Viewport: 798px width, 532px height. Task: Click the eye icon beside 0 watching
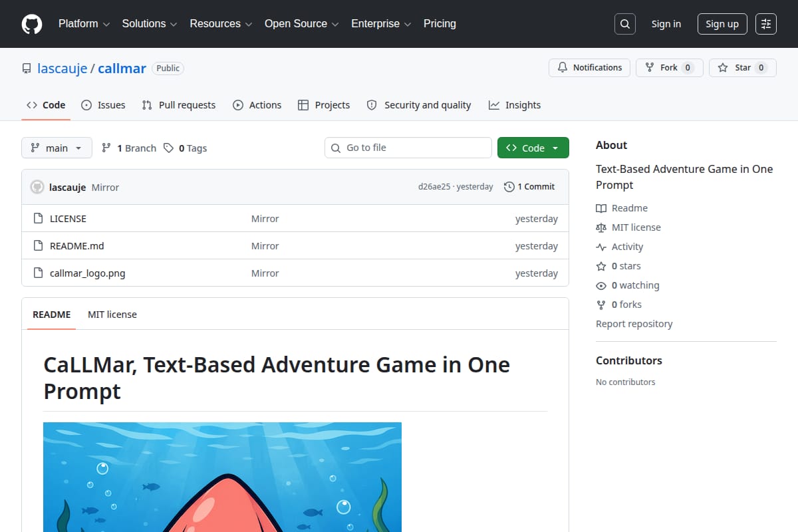[601, 285]
